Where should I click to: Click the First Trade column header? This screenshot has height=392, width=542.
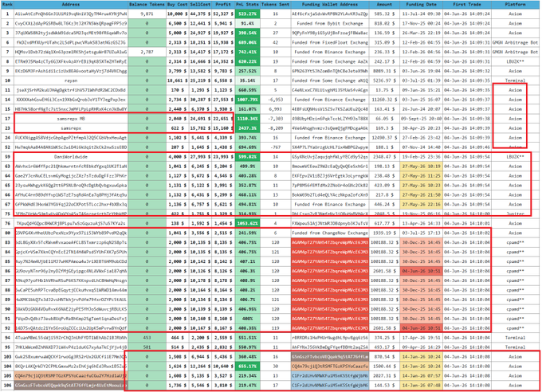click(x=467, y=5)
